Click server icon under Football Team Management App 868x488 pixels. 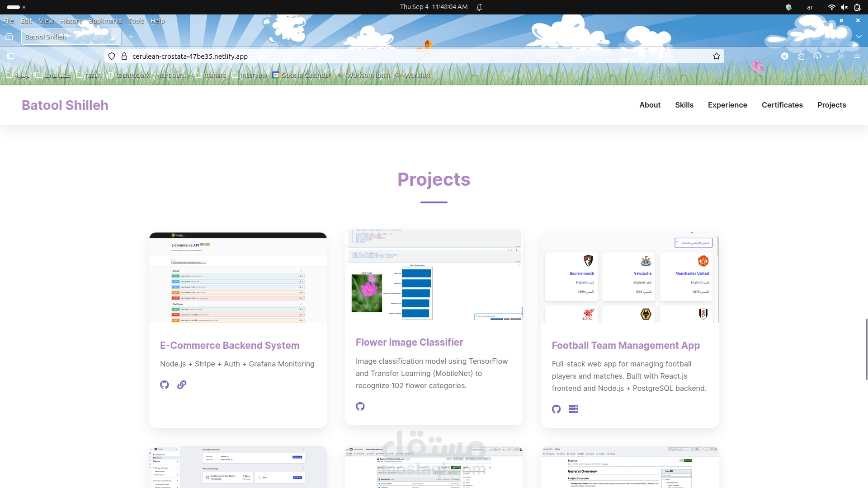574,409
